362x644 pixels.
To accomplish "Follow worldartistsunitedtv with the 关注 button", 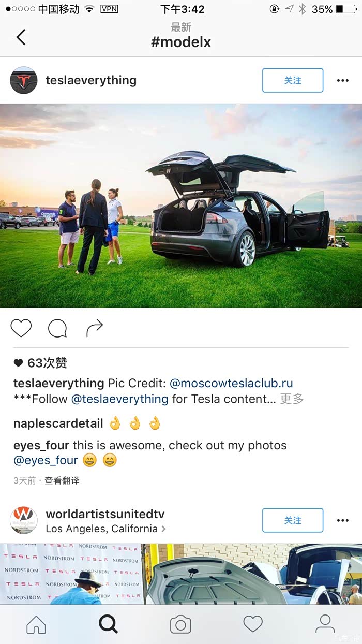I will coord(293,520).
